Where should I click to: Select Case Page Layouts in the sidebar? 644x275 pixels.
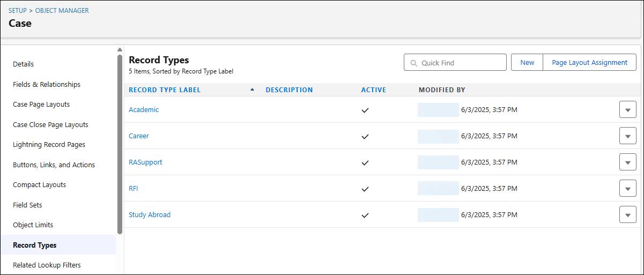[x=41, y=105]
